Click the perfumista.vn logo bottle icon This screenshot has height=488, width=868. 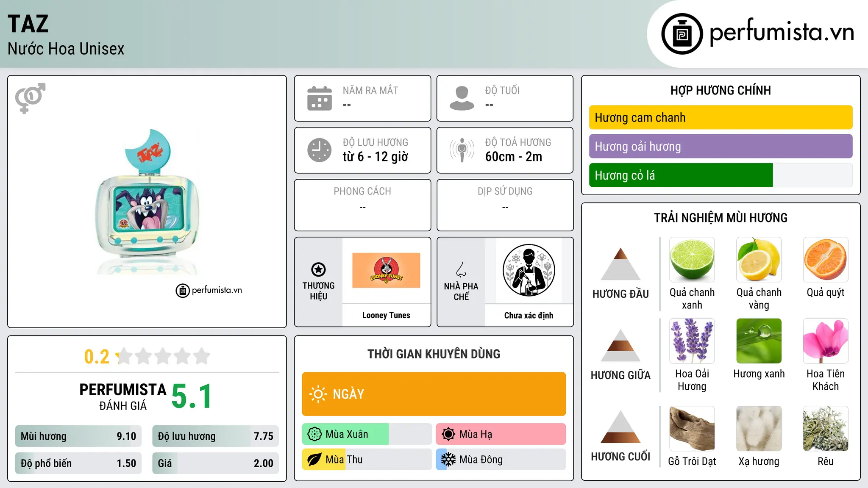682,34
